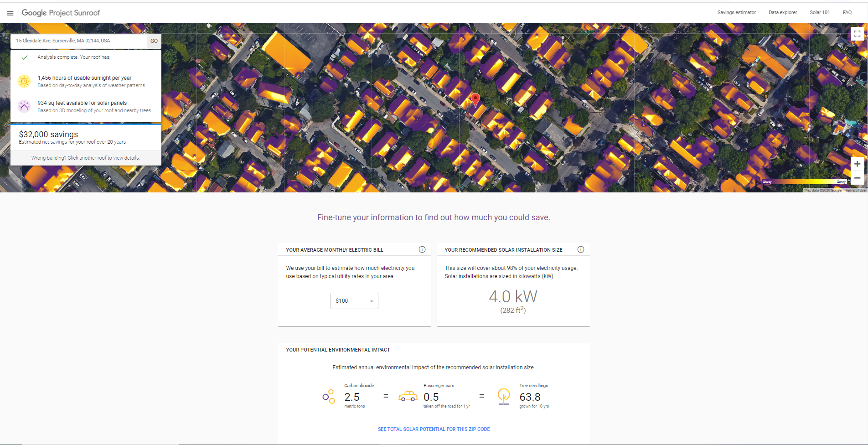868x445 pixels.
Task: Open the Savings estimator page
Action: [x=736, y=13]
